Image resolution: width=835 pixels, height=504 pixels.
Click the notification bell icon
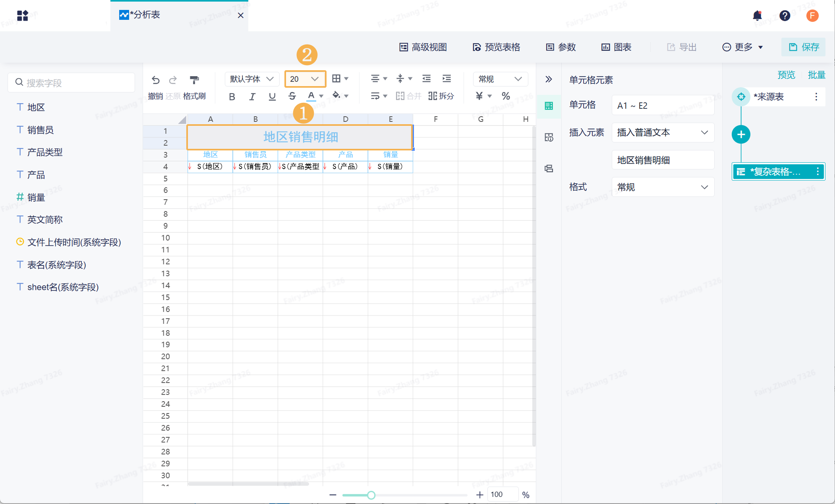pyautogui.click(x=757, y=15)
